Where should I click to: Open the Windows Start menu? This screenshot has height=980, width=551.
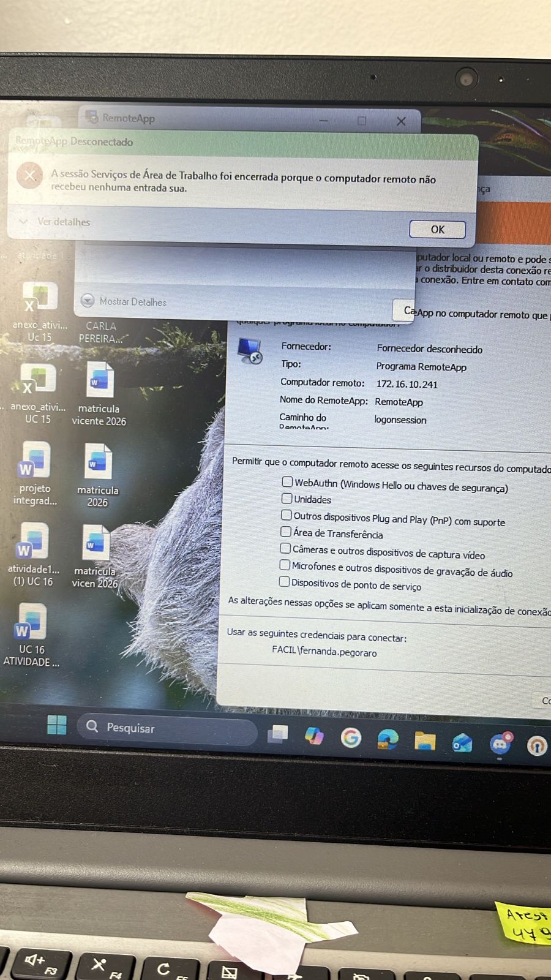pyautogui.click(x=57, y=725)
